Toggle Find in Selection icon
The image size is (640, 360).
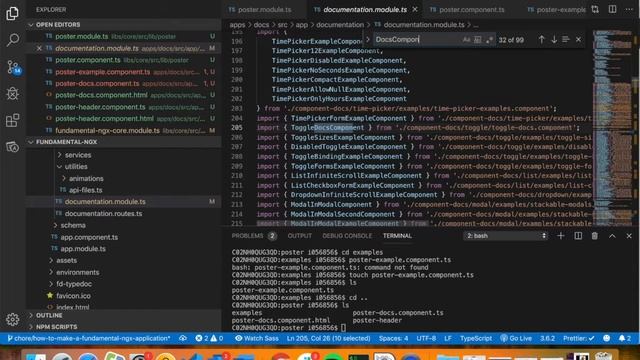tap(565, 40)
